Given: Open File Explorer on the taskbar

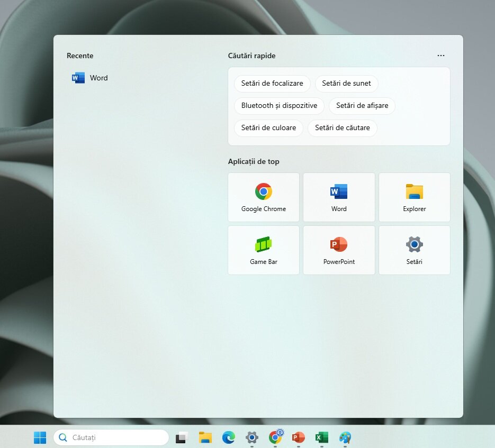Looking at the screenshot, I should (205, 437).
